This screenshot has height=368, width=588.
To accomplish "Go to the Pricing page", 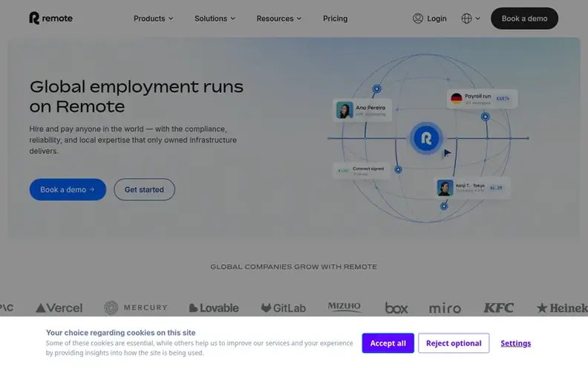I will (x=336, y=19).
